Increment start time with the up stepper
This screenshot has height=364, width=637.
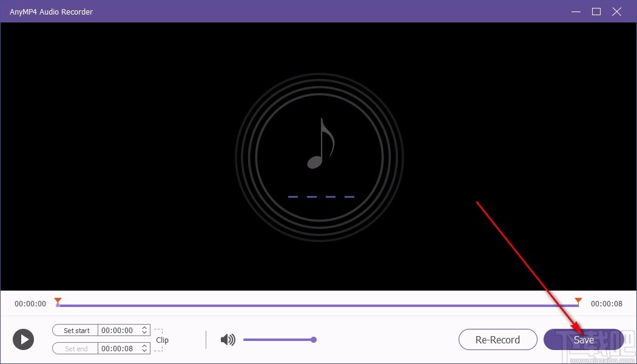click(144, 327)
